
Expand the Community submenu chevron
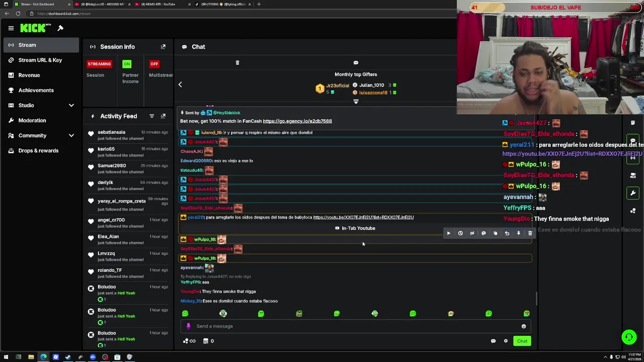click(71, 136)
